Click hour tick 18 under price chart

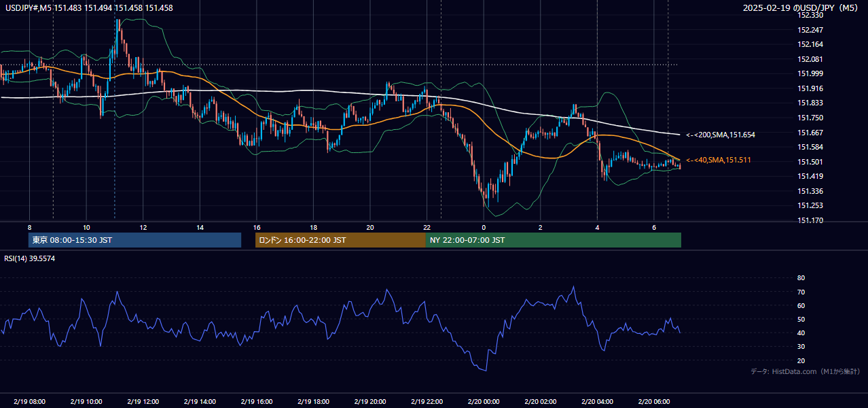(x=313, y=227)
